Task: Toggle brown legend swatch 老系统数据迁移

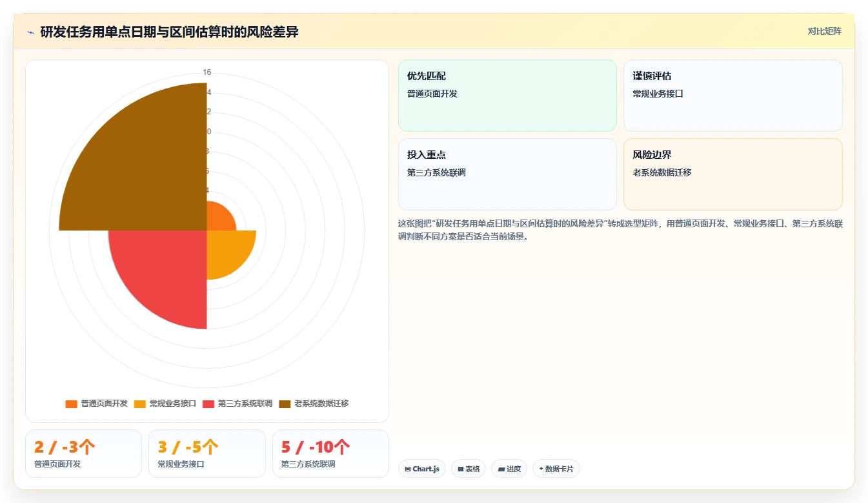Action: (285, 404)
